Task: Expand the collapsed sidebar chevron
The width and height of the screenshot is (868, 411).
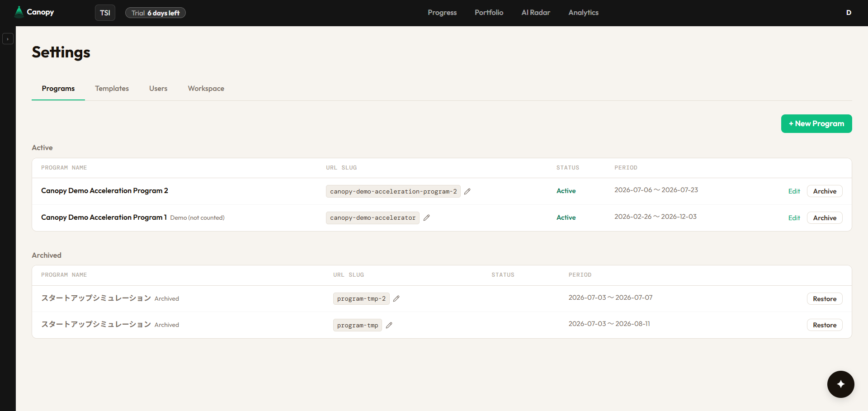Action: click(8, 39)
